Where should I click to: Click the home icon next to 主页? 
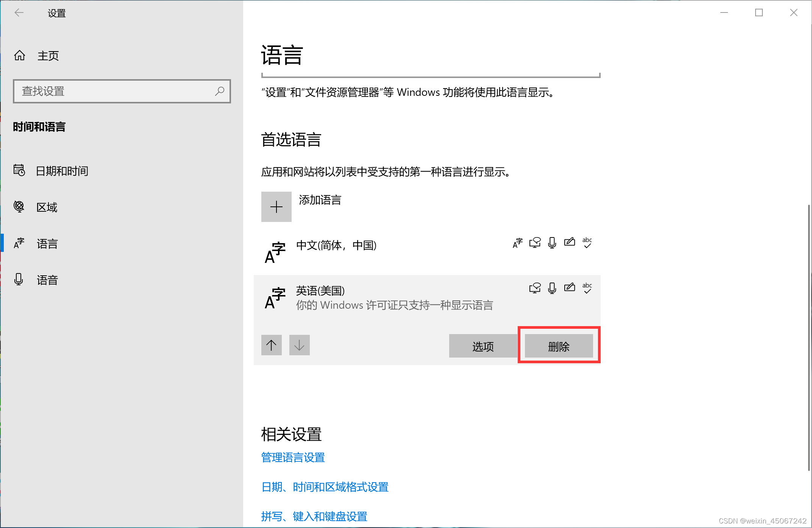(20, 56)
